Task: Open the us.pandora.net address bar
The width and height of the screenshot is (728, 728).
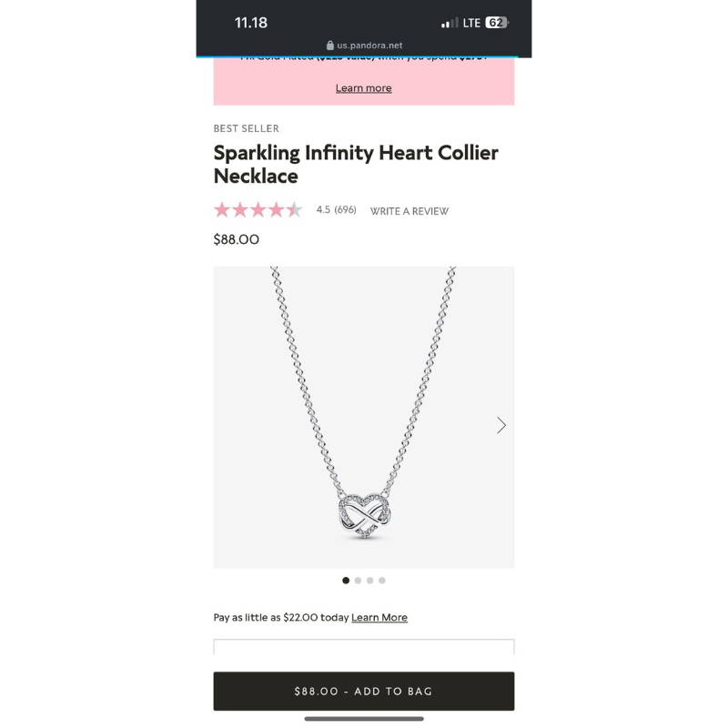Action: pos(369,45)
